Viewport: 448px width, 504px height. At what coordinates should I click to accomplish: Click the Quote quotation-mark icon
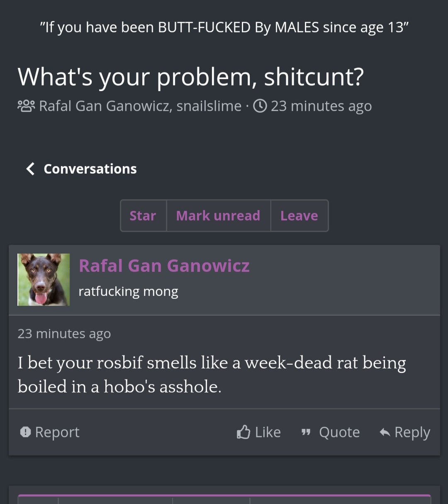(306, 432)
